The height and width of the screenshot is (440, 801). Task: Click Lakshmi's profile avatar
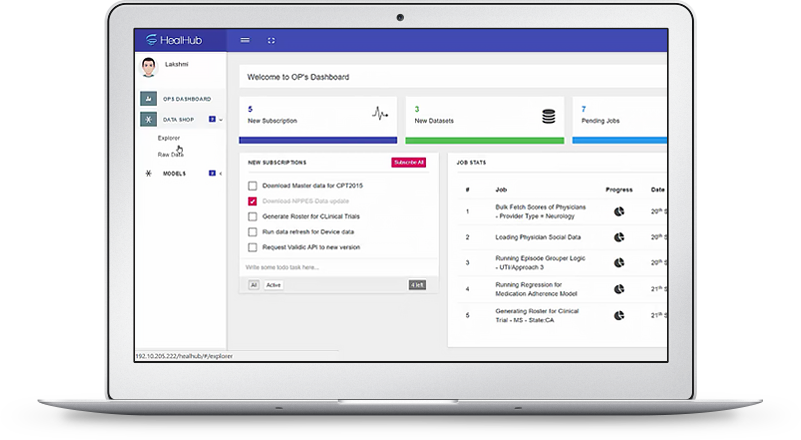tap(148, 67)
